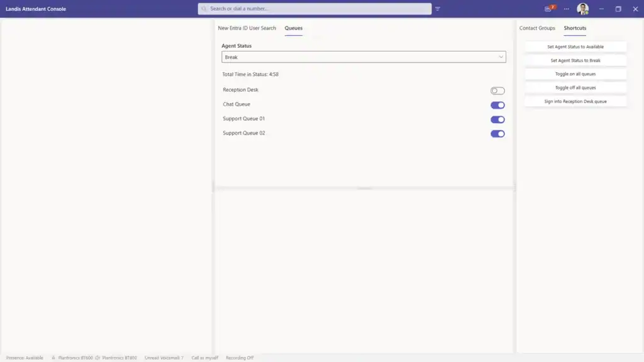Turn off Support Queue 02

tap(497, 133)
